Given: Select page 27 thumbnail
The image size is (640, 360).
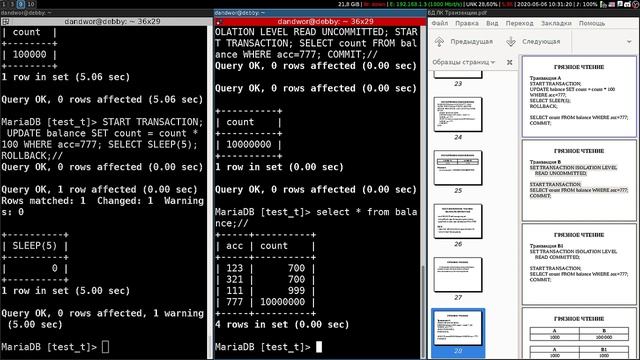Looking at the screenshot, I should (458, 274).
